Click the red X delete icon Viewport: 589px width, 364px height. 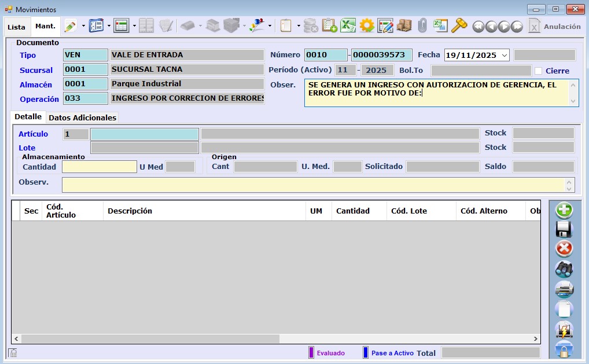click(x=564, y=249)
